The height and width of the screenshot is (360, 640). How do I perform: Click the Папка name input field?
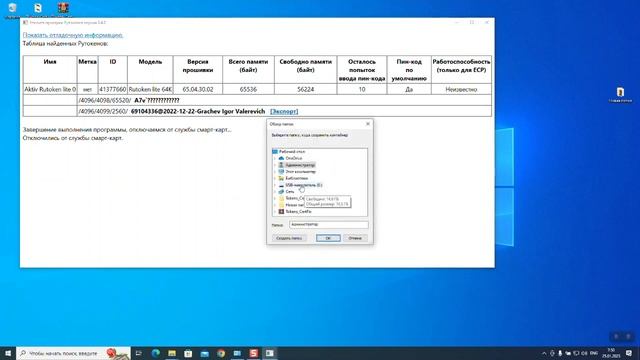[x=329, y=224]
